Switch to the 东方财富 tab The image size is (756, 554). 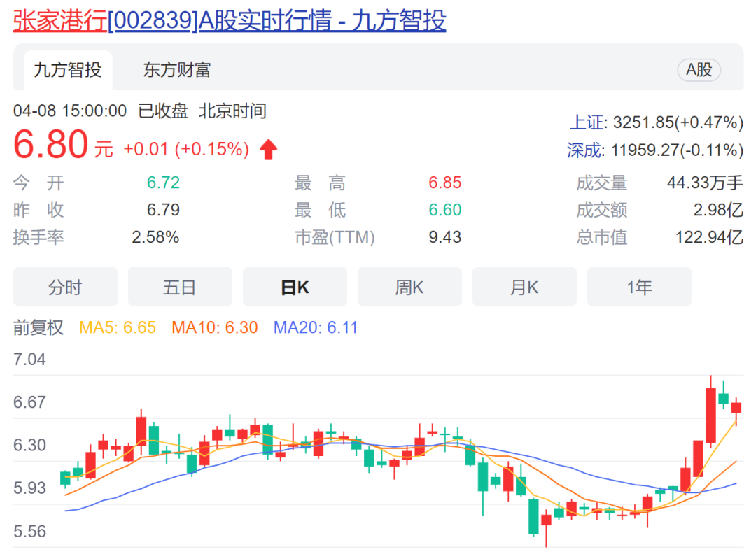[177, 70]
